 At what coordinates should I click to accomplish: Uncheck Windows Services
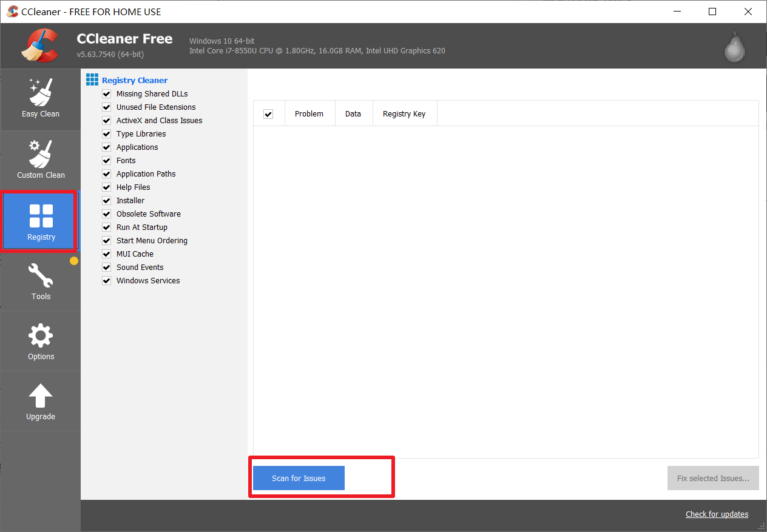click(107, 281)
